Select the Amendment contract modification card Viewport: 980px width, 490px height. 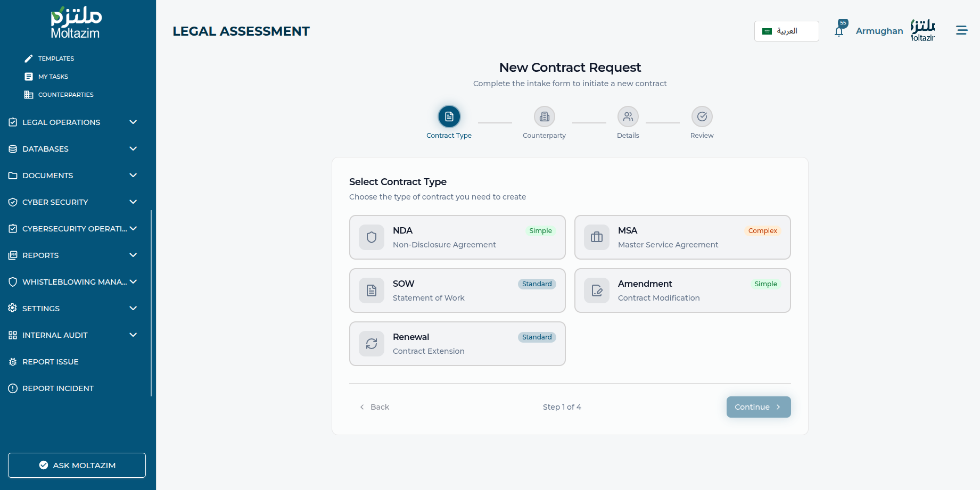pos(682,290)
